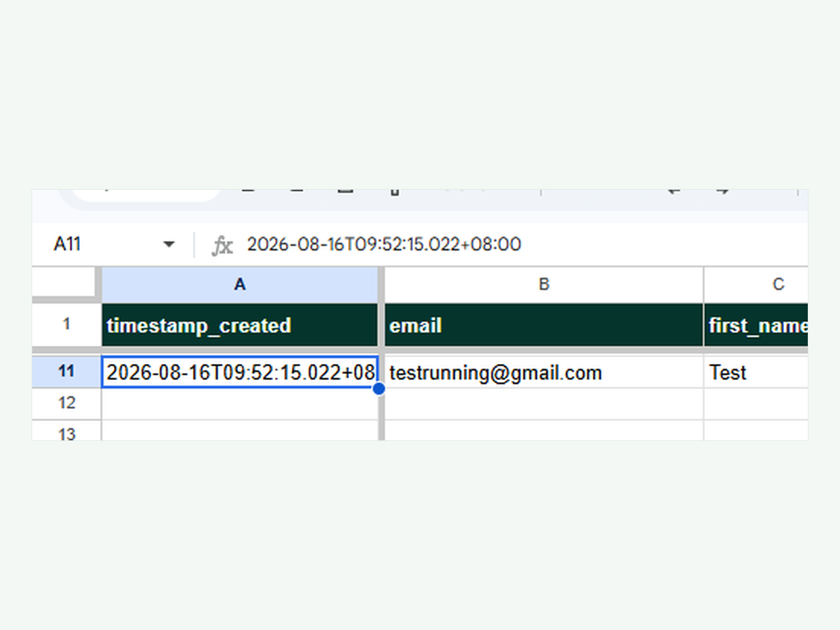840x630 pixels.
Task: Click the select-all corner box
Action: [64, 283]
